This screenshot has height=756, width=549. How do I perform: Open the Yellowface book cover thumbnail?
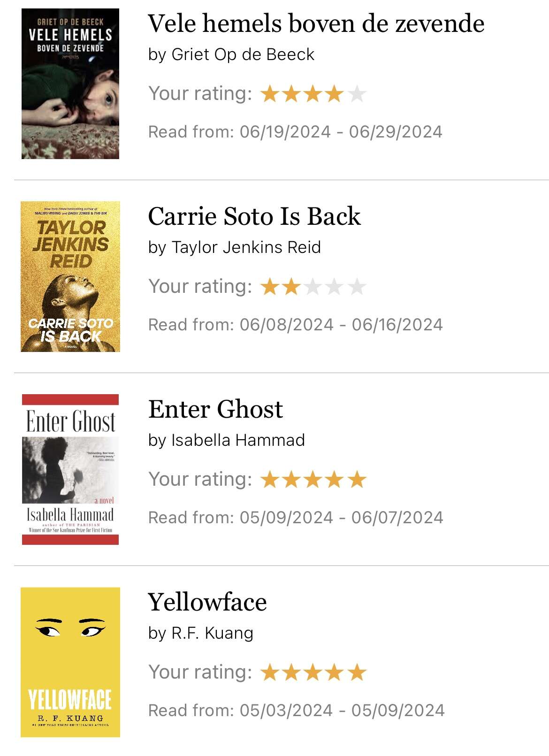[70, 662]
